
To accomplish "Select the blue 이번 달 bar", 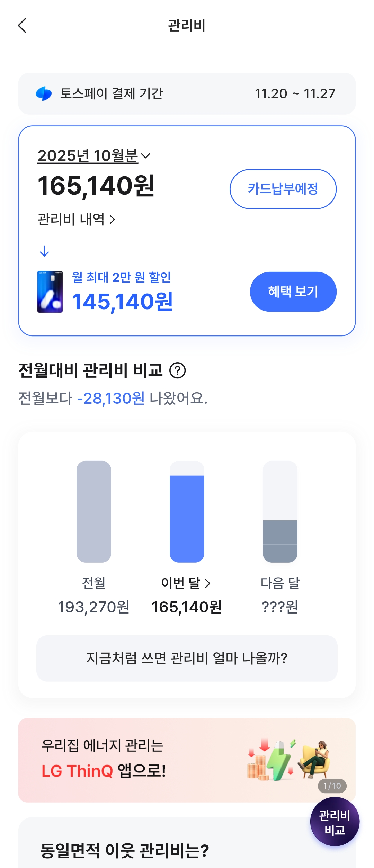I will coord(187,518).
